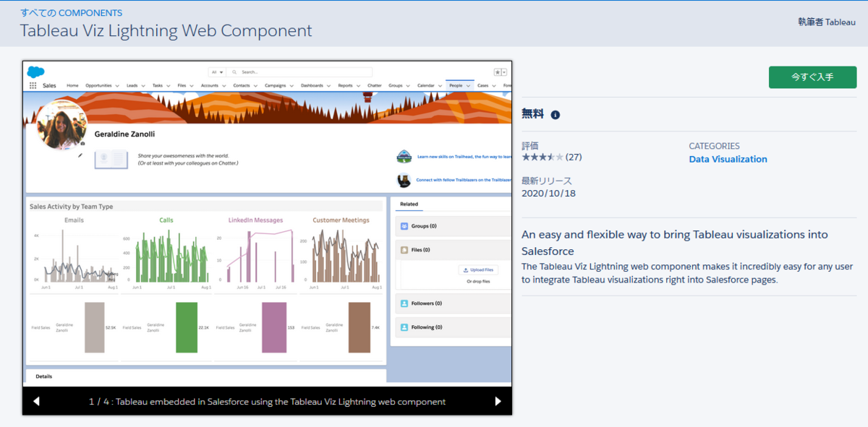Select the Chatter tab in screenshot
This screenshot has width=868, height=427.
374,85
